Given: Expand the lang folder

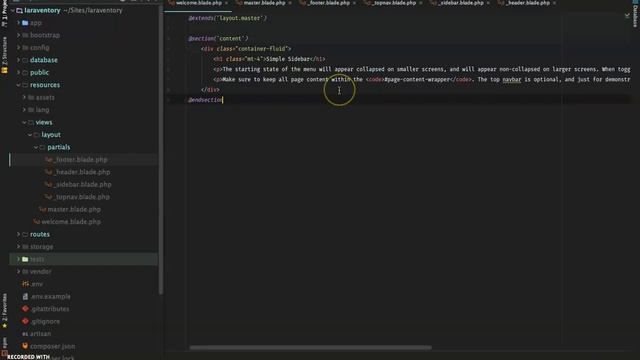Looking at the screenshot, I should [24, 110].
